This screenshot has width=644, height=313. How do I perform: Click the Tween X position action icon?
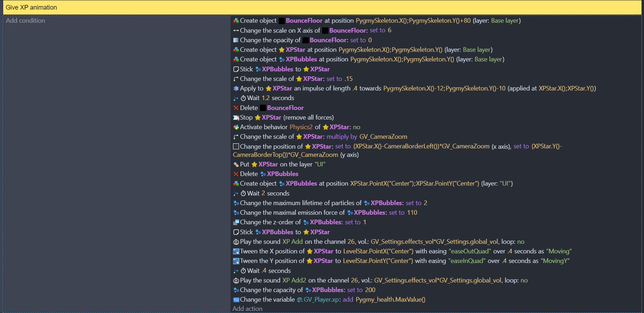click(x=236, y=251)
